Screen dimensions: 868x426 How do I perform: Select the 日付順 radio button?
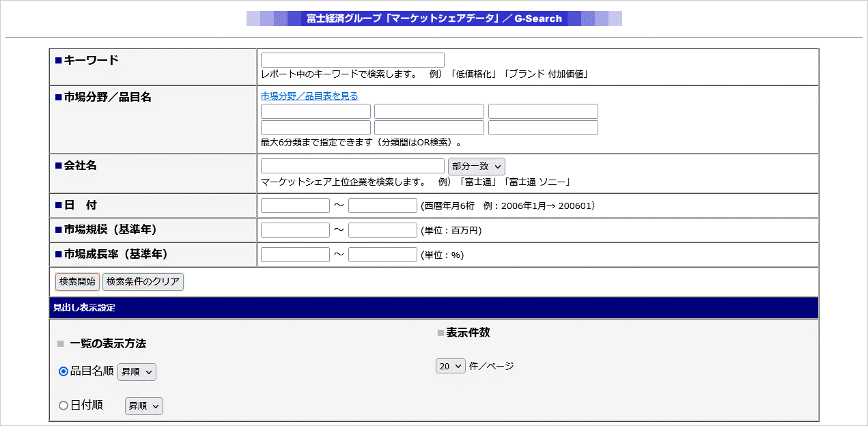click(x=64, y=406)
